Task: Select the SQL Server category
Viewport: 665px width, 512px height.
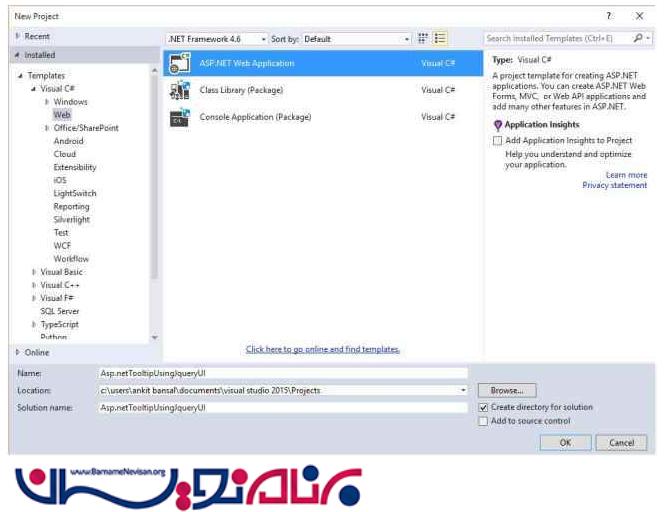Action: tap(59, 311)
